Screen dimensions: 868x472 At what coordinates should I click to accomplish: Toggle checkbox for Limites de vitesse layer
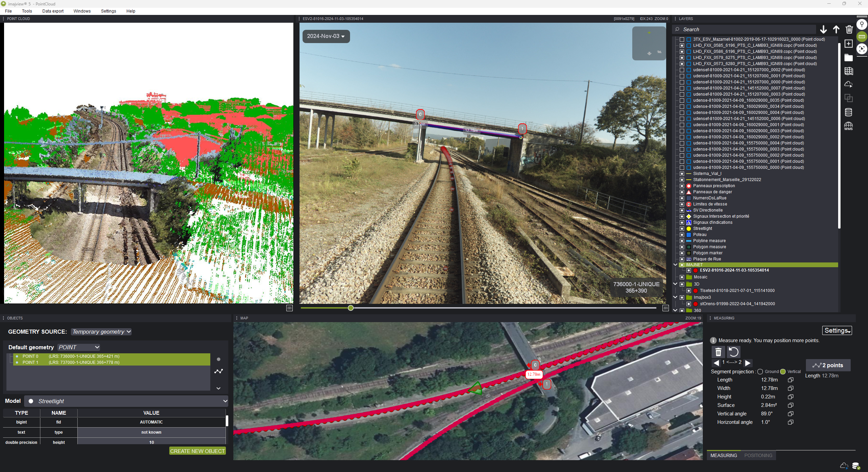(x=682, y=204)
